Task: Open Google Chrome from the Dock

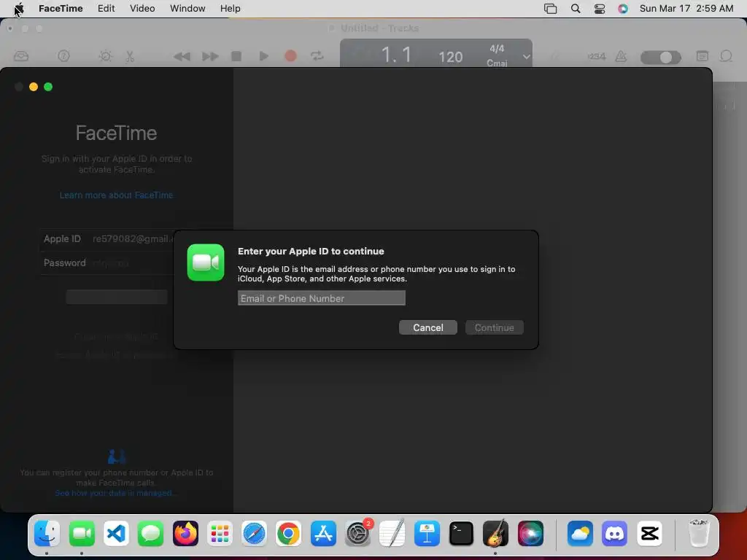Action: 288,533
